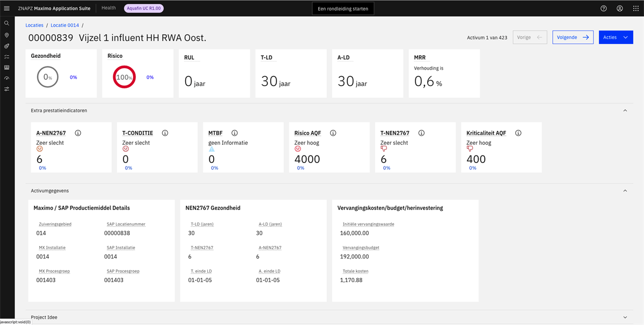Image resolution: width=644 pixels, height=325 pixels.
Task: Show info for T-NEN2767 indicator
Action: [421, 133]
